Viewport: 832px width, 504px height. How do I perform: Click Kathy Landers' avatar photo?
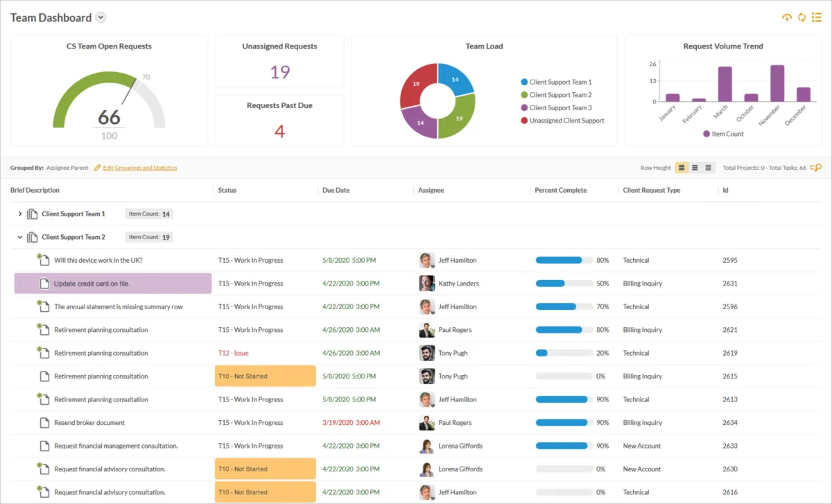pos(427,284)
